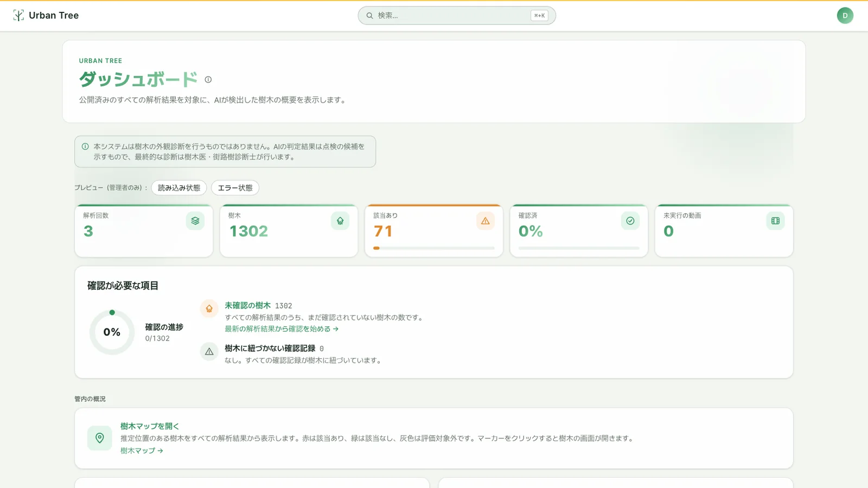Click the 確認が必要な項目 heading

123,286
